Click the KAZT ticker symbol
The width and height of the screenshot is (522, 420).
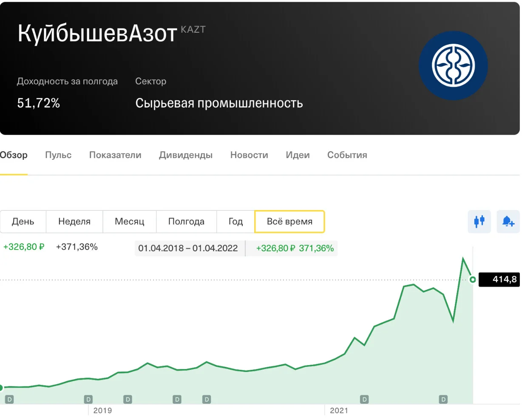pyautogui.click(x=193, y=29)
